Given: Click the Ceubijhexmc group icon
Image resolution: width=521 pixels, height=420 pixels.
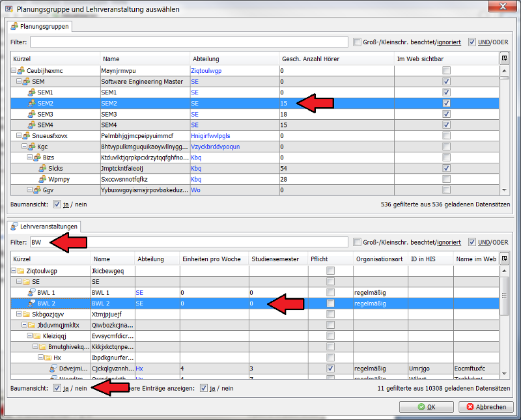Looking at the screenshot, I should click(21, 70).
